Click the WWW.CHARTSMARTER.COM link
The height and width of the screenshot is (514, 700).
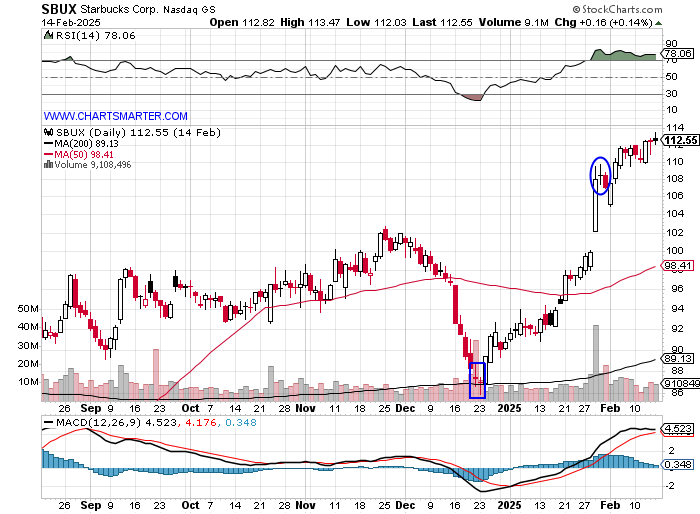point(116,116)
